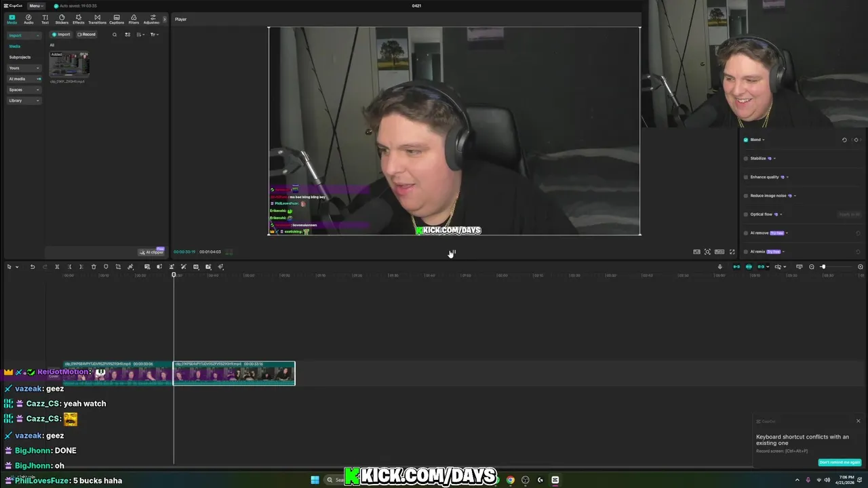Pause the player with play/pause control

tap(453, 252)
